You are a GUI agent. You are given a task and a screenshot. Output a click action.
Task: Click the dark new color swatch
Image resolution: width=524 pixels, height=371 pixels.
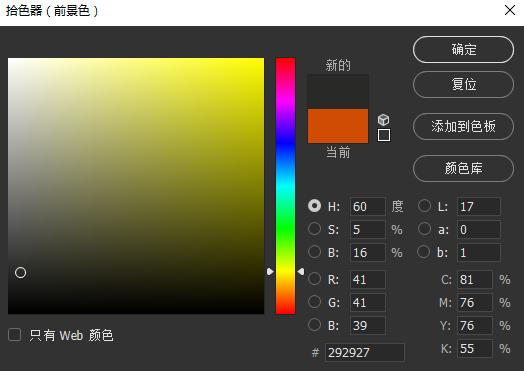pyautogui.click(x=338, y=92)
